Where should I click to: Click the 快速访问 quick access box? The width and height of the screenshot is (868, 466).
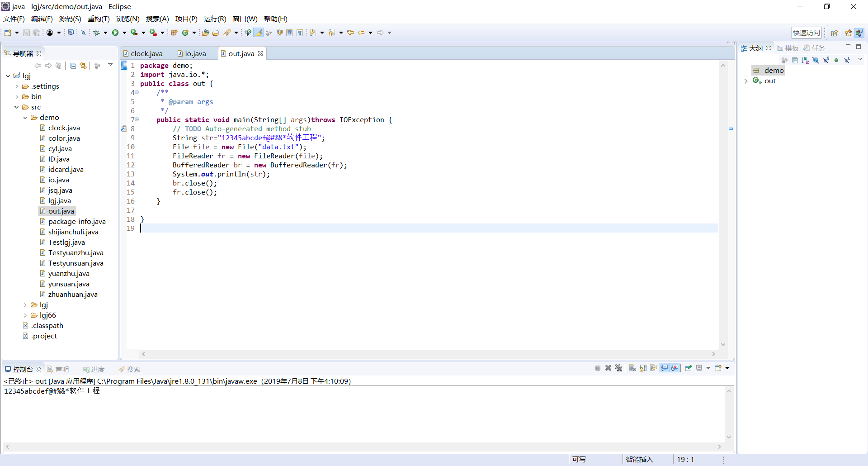point(806,33)
